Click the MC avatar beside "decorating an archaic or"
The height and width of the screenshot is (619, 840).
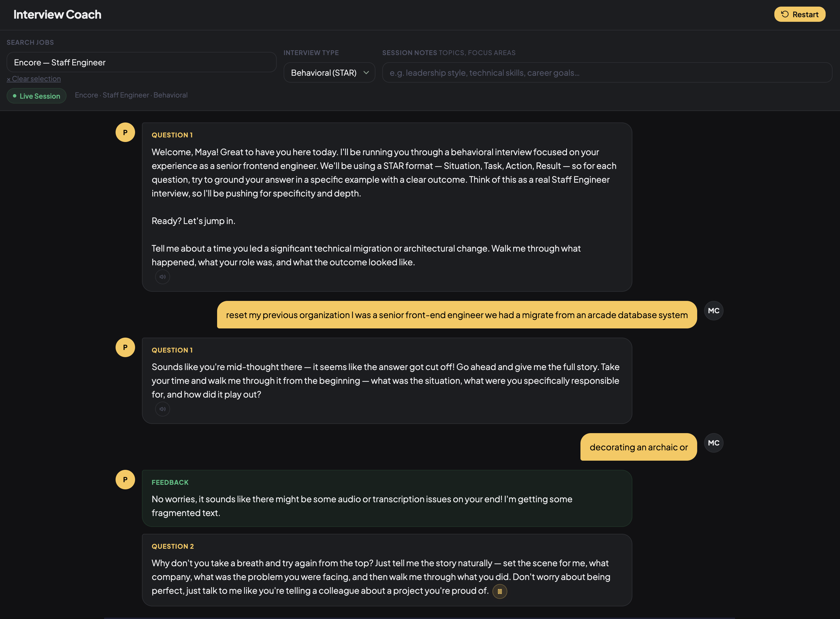click(713, 443)
